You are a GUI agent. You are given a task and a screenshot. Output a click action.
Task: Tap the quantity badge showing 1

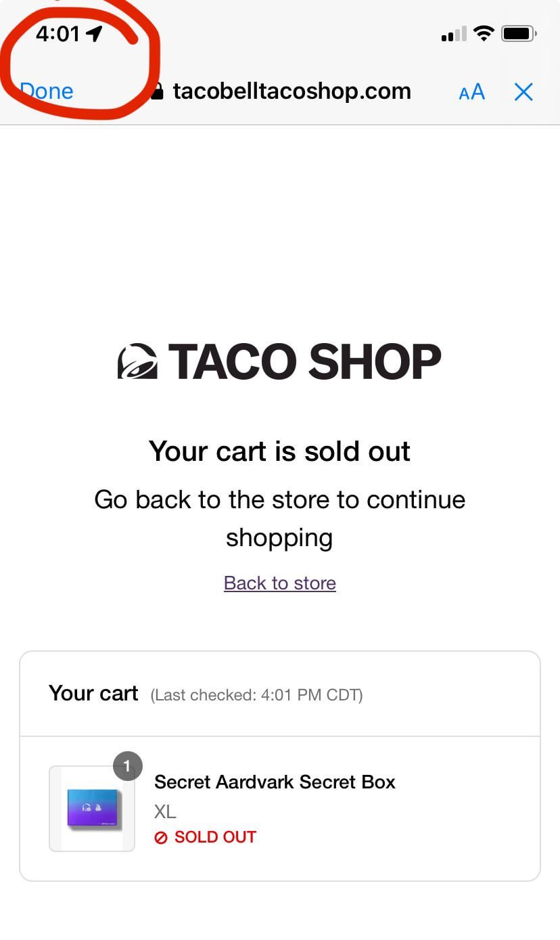(x=127, y=767)
